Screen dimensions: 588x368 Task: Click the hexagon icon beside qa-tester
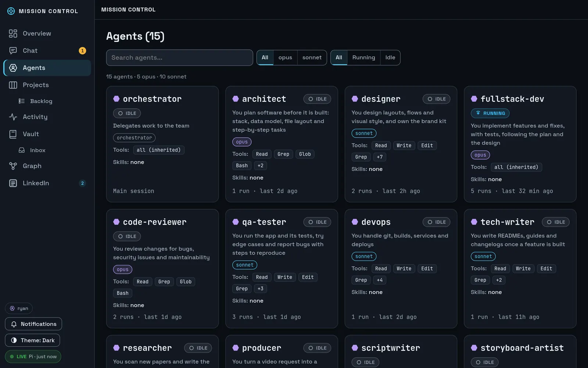pyautogui.click(x=236, y=222)
